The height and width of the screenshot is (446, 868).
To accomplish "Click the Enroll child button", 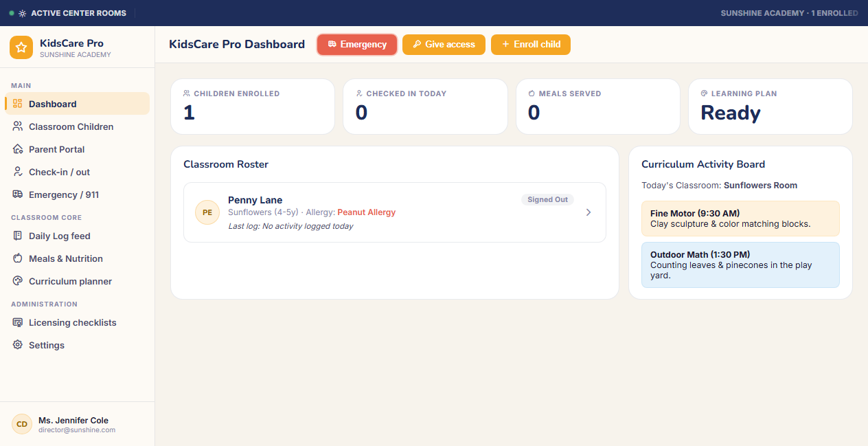I will 531,45.
